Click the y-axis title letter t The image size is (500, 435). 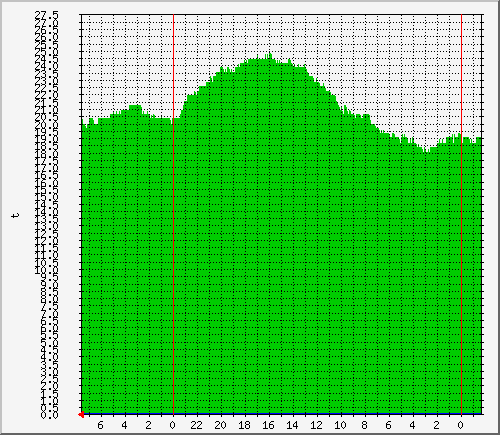[15, 215]
